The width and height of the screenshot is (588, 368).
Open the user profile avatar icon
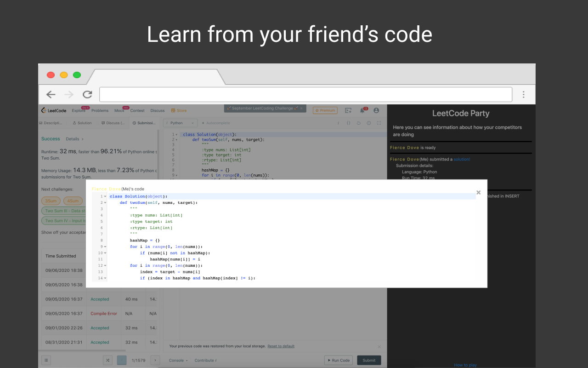point(376,110)
